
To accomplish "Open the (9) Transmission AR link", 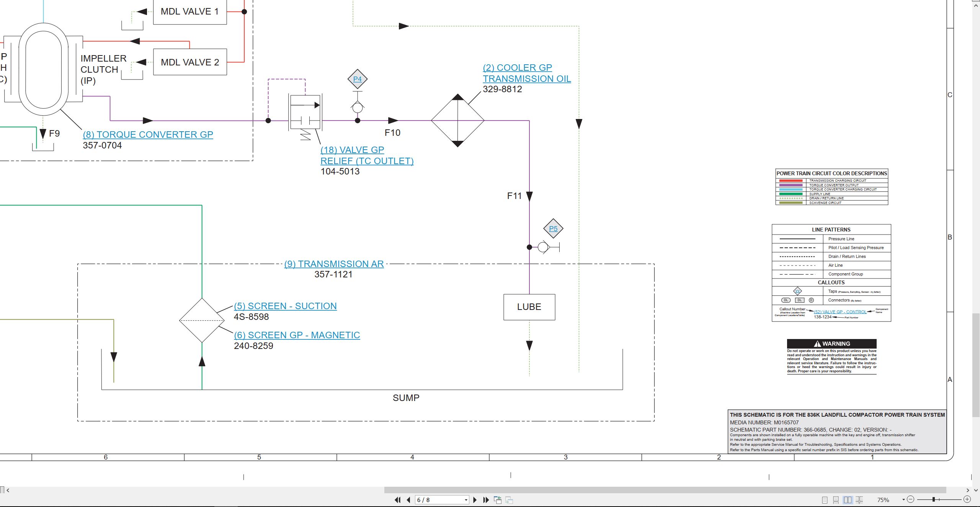I will 334,264.
